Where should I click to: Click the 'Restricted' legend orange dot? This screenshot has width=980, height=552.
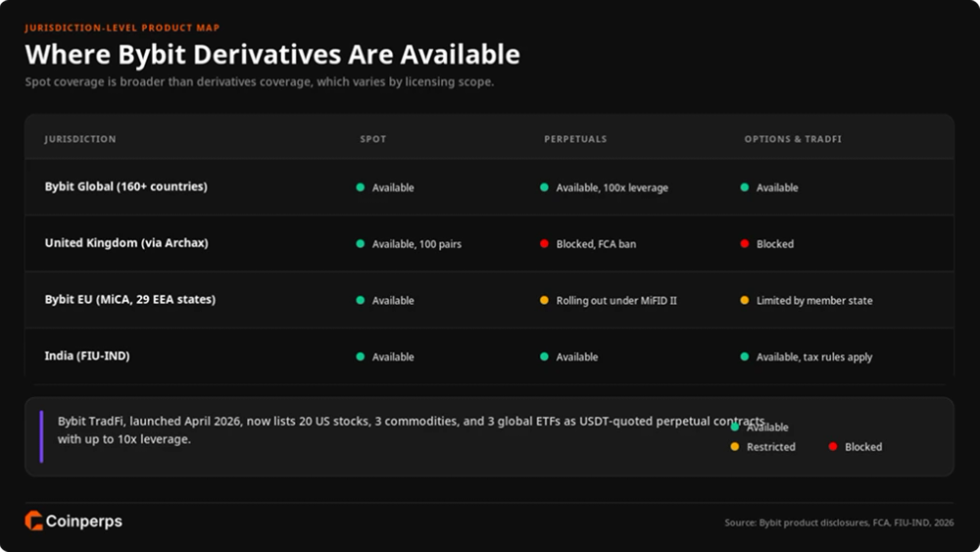pos(734,446)
